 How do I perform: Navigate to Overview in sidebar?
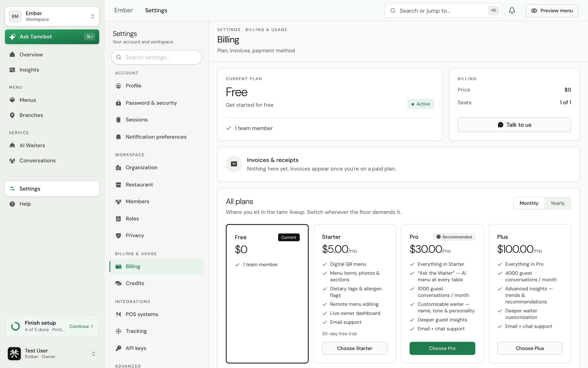(52, 55)
